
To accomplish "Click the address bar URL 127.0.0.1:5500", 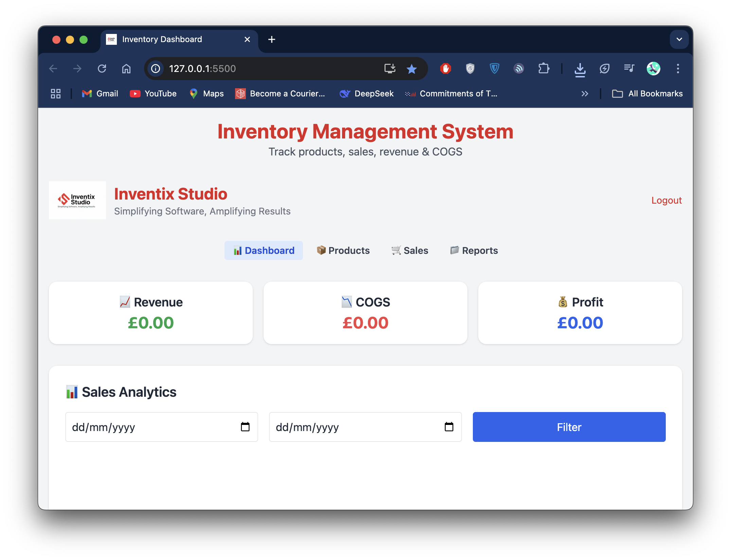I will 202,69.
